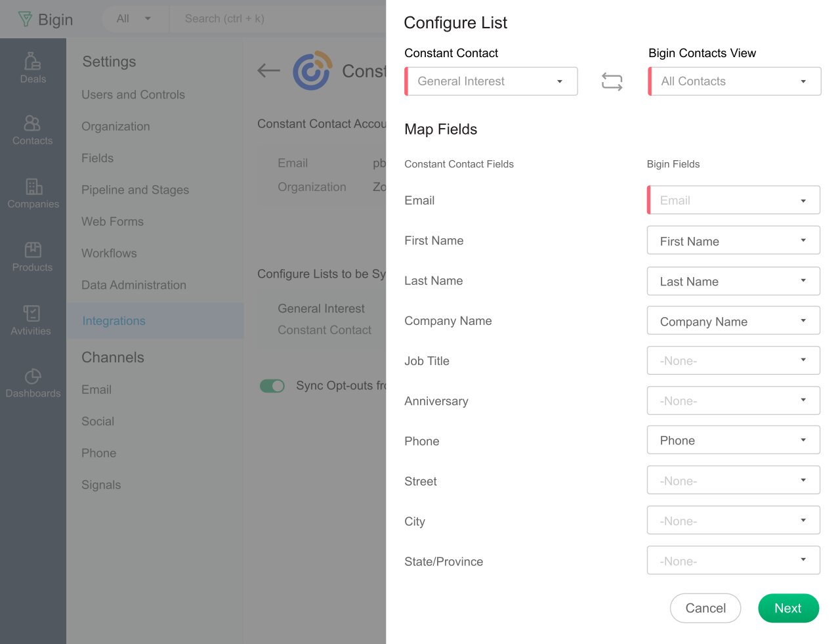Open the Phone field mapping dropdown

(733, 440)
